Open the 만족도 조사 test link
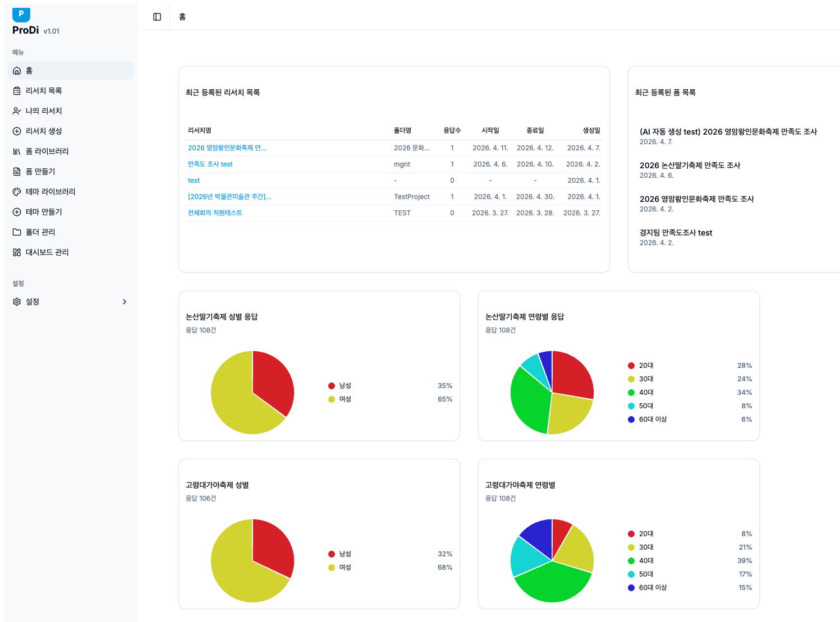The height and width of the screenshot is (622, 840). (x=210, y=164)
